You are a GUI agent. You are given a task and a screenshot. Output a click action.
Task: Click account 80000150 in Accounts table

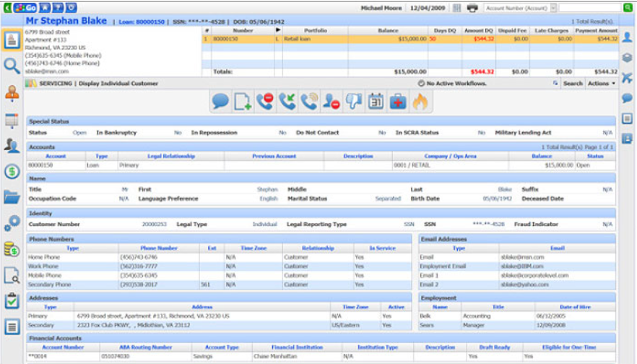point(40,165)
